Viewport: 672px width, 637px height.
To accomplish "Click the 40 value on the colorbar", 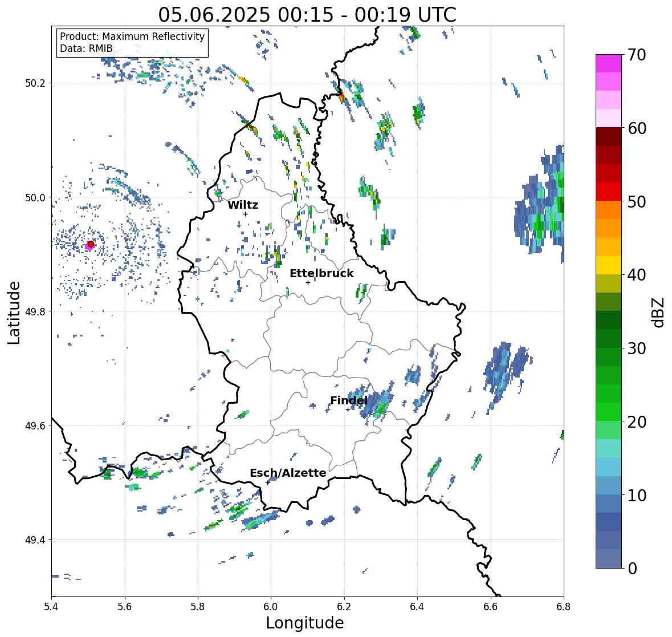I will click(x=637, y=275).
